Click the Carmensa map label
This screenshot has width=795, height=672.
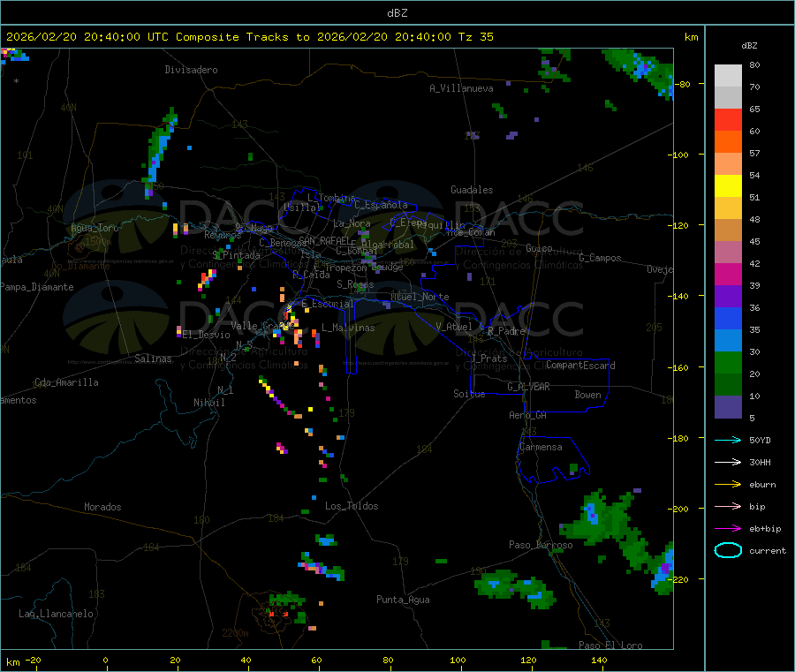(x=541, y=447)
